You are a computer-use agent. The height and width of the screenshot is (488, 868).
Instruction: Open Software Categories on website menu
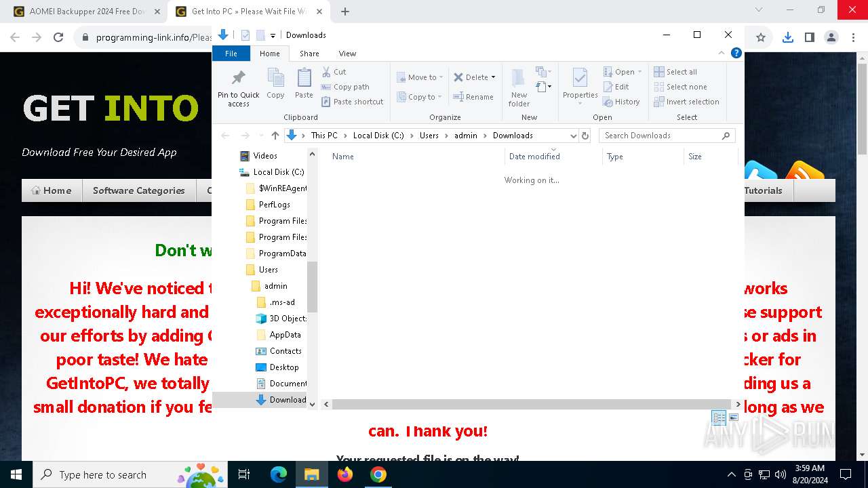(139, 190)
